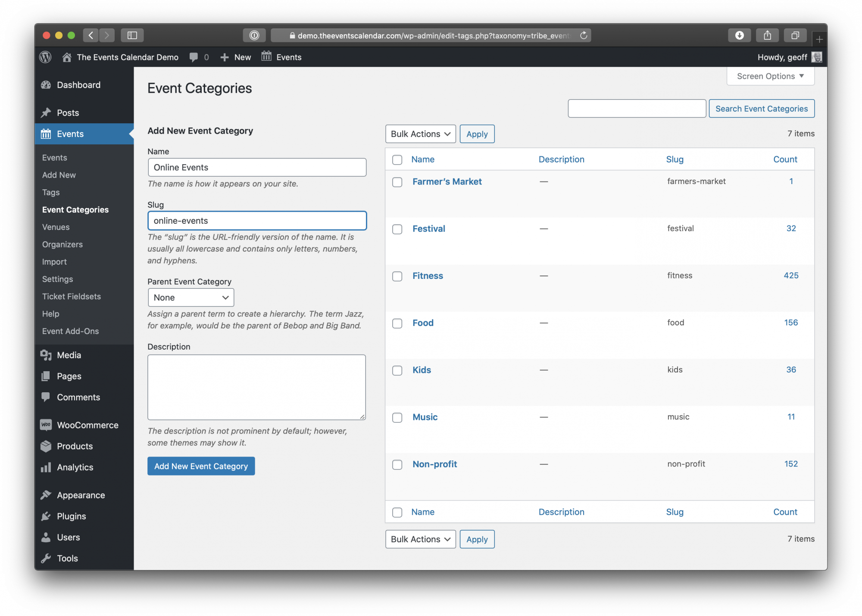This screenshot has width=862, height=616.
Task: Expand Screen Options panel
Action: 770,76
